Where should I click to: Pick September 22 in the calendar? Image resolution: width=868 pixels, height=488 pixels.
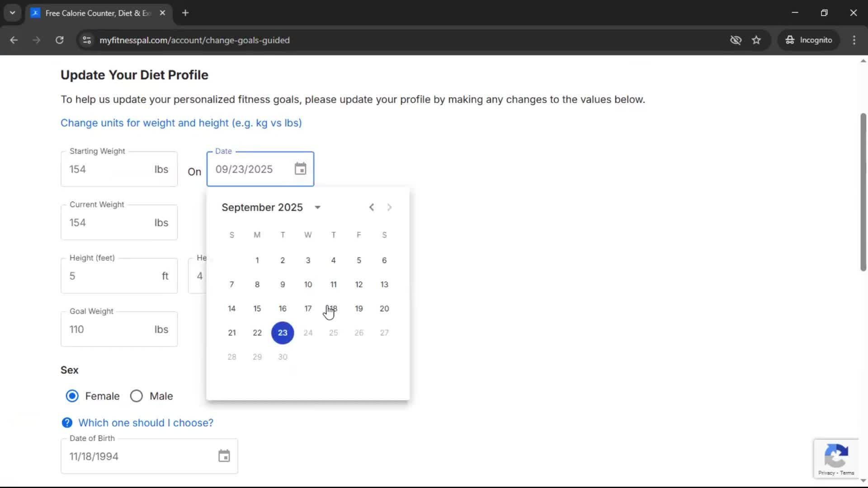(257, 333)
